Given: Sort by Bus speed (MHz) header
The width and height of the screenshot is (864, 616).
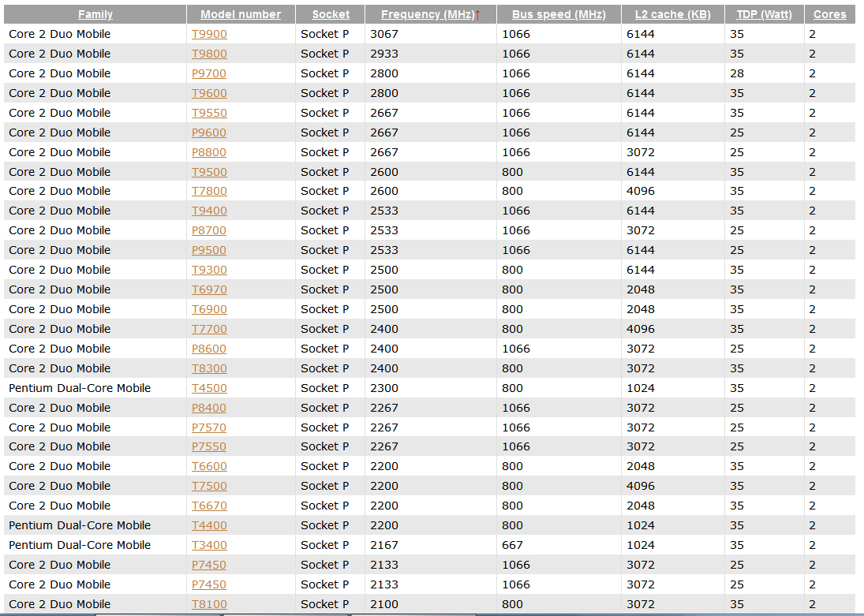Looking at the screenshot, I should (559, 14).
